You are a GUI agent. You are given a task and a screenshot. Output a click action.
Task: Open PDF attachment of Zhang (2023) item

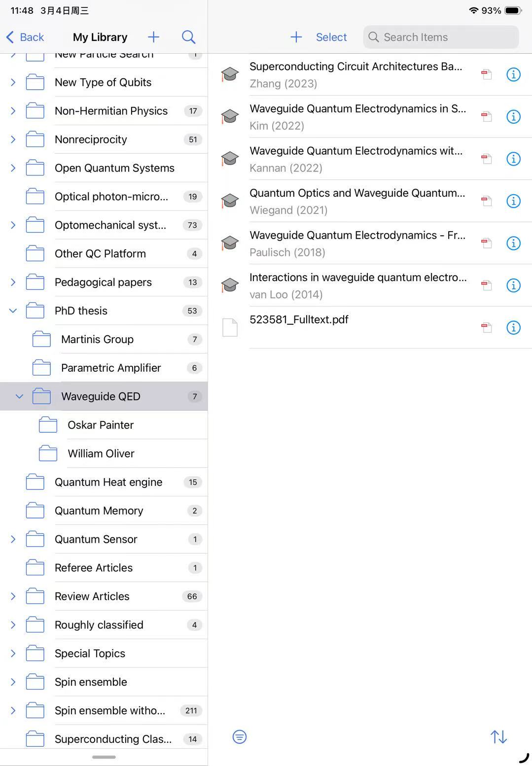tap(487, 74)
